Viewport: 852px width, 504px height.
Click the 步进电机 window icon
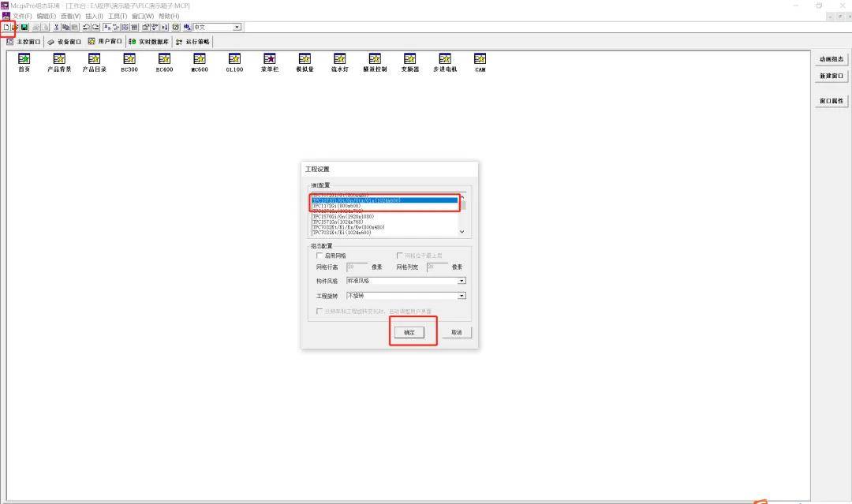click(x=445, y=59)
